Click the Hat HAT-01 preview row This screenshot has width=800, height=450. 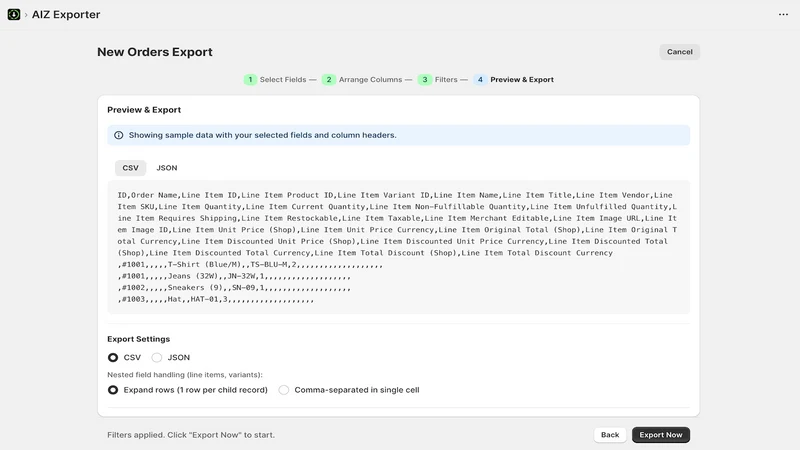pyautogui.click(x=215, y=299)
